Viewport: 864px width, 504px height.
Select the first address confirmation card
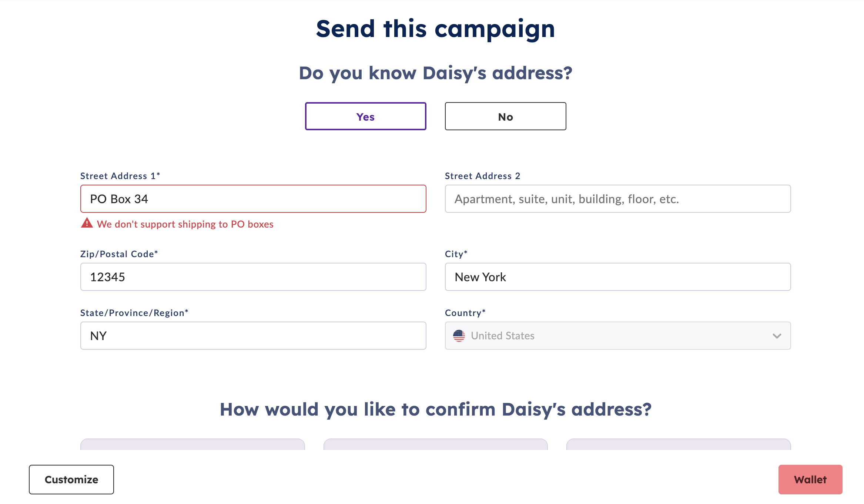(x=192, y=444)
